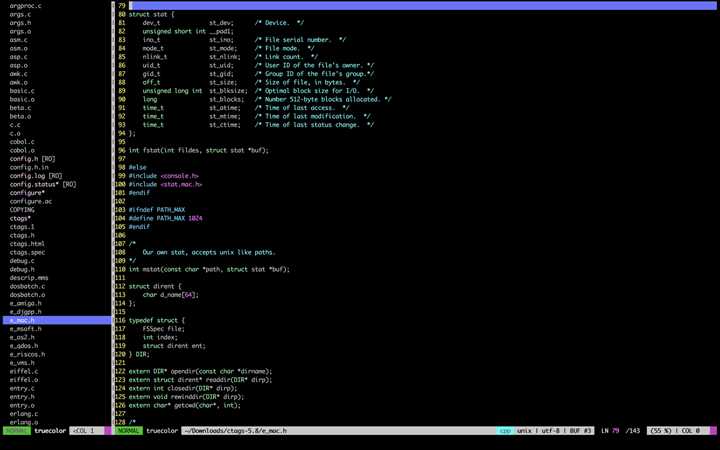The image size is (720, 450).
Task: Open basic.c from the file list
Action: [x=22, y=91]
